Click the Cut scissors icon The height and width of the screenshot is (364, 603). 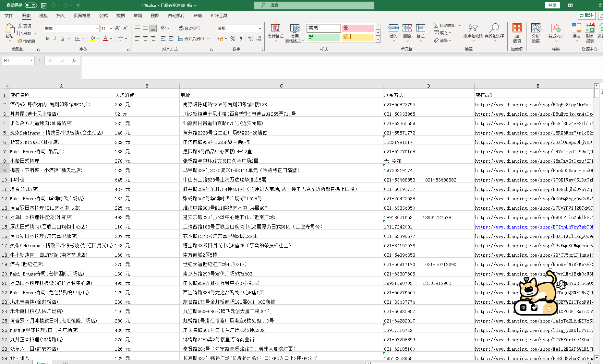(x=20, y=26)
